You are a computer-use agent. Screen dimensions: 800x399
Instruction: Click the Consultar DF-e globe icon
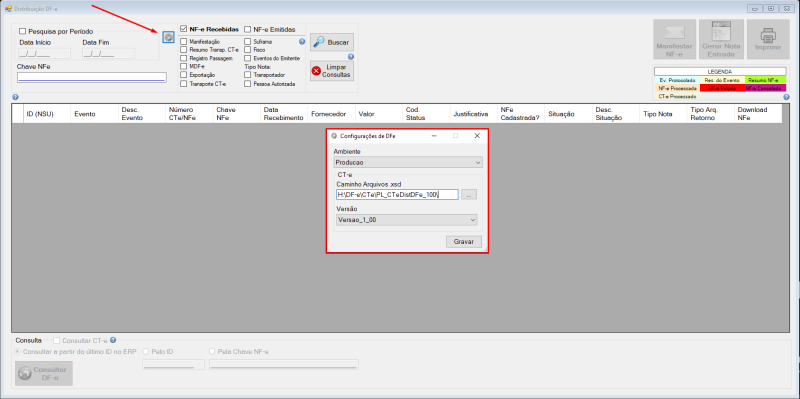pyautogui.click(x=24, y=373)
